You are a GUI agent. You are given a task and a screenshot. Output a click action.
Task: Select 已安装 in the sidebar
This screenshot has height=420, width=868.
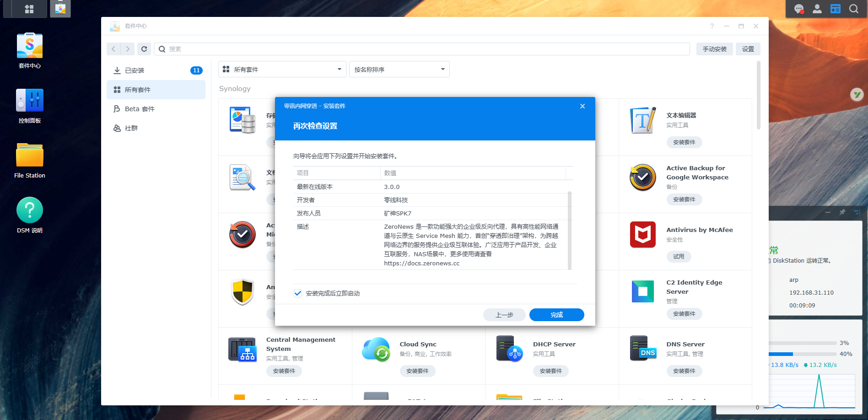(x=135, y=70)
